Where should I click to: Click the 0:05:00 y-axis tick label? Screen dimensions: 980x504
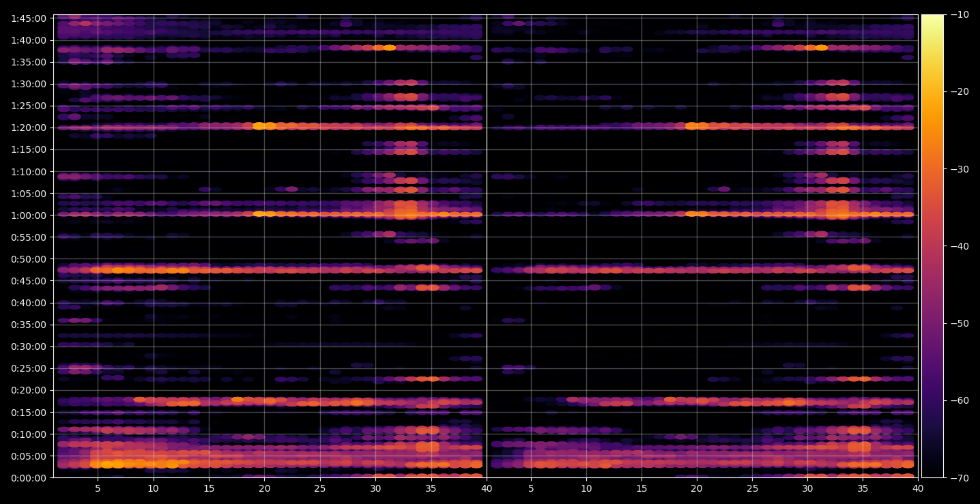coord(28,456)
